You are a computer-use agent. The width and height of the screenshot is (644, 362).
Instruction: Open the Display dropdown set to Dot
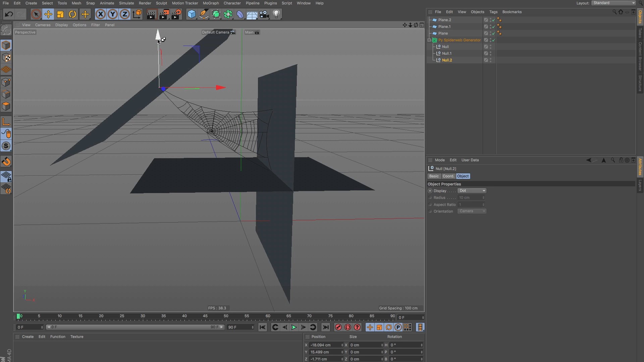coord(472,191)
